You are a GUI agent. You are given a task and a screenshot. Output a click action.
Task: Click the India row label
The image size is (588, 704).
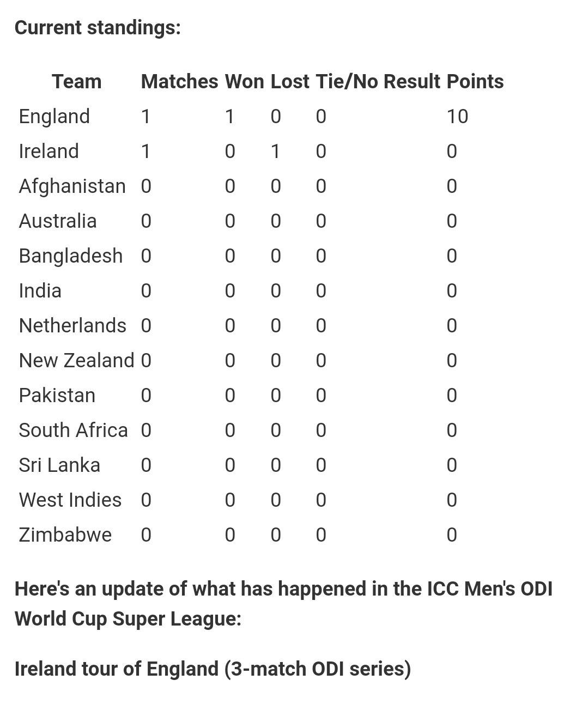[x=40, y=290]
